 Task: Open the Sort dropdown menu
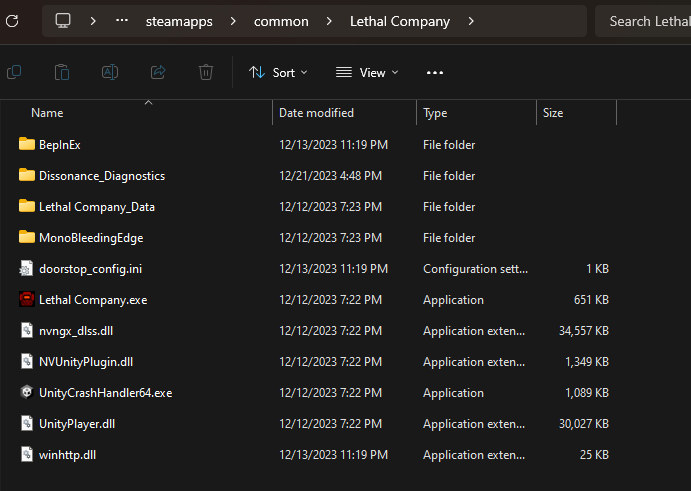pyautogui.click(x=278, y=72)
